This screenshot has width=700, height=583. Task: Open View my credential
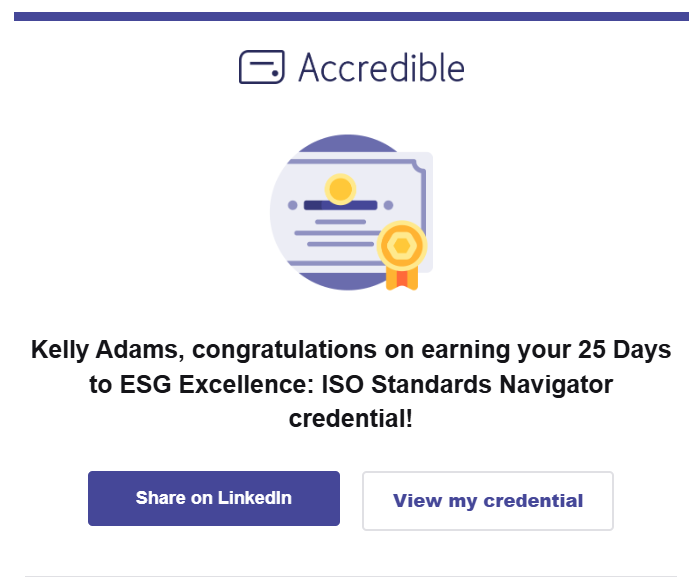coord(488,501)
